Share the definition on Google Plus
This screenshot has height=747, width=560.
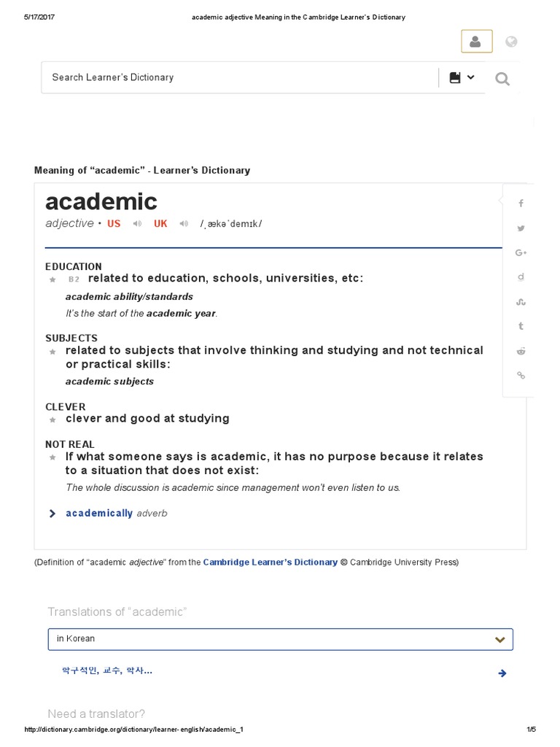point(521,252)
